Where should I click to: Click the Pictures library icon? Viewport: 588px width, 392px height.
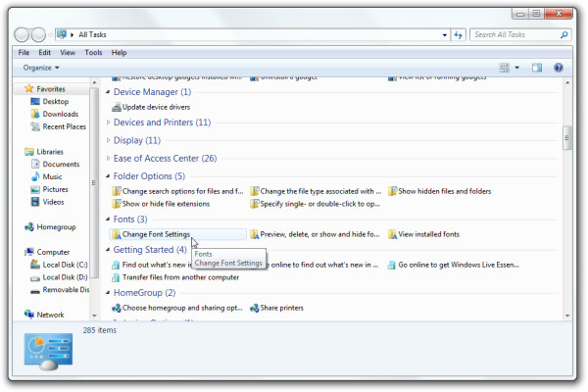coord(35,189)
